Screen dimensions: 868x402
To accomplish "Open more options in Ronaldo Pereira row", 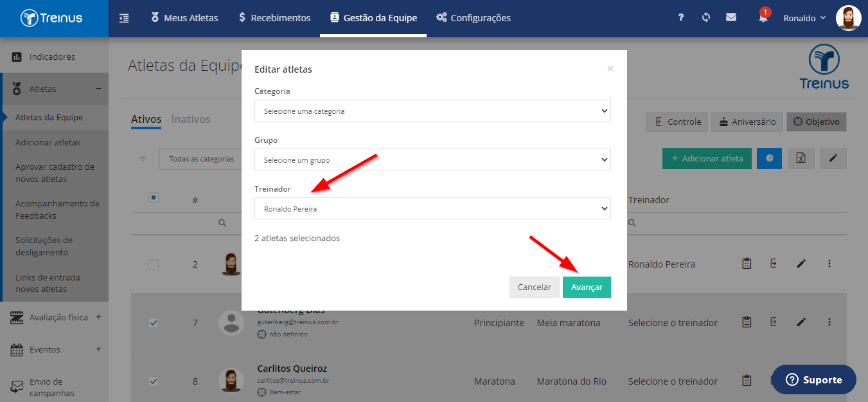I will [x=829, y=264].
